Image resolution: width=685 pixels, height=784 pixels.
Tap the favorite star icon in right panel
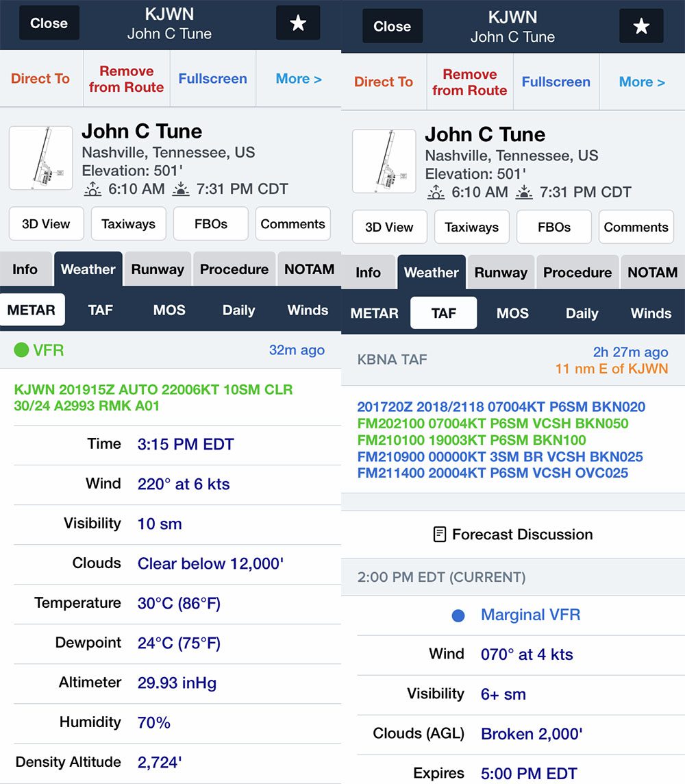[x=641, y=26]
